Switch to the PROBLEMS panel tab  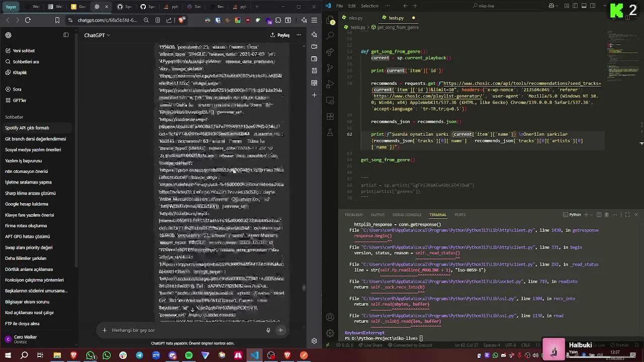354,215
